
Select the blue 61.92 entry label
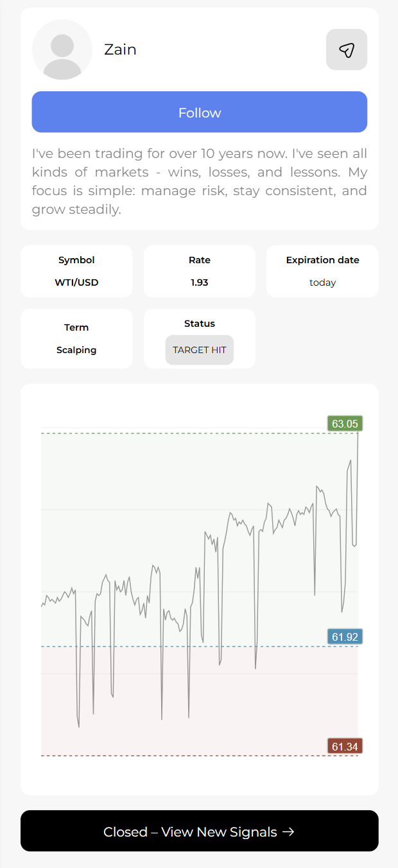click(345, 637)
